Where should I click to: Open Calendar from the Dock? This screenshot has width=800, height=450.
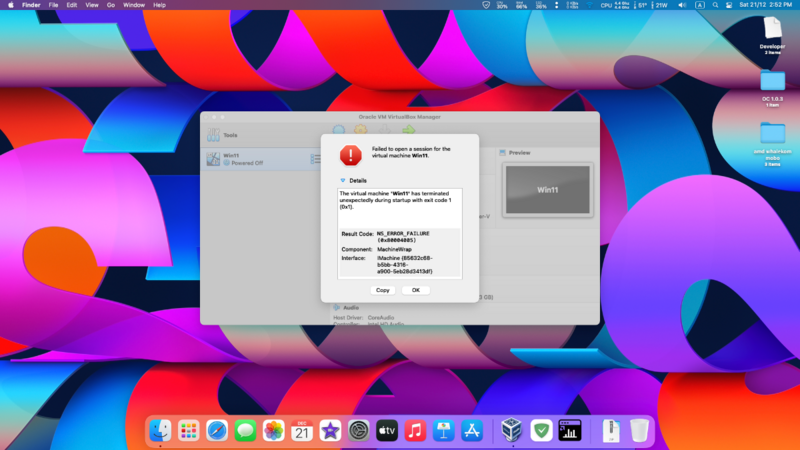pos(302,431)
